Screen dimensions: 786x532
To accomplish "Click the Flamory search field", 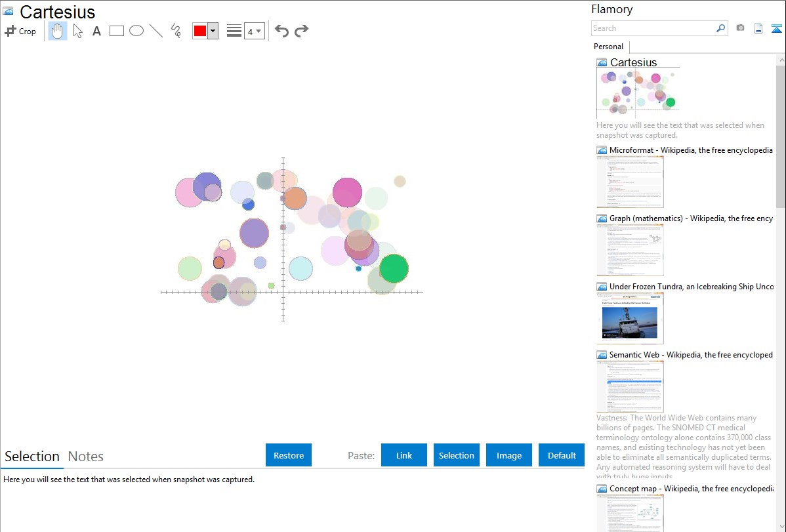I will click(653, 28).
